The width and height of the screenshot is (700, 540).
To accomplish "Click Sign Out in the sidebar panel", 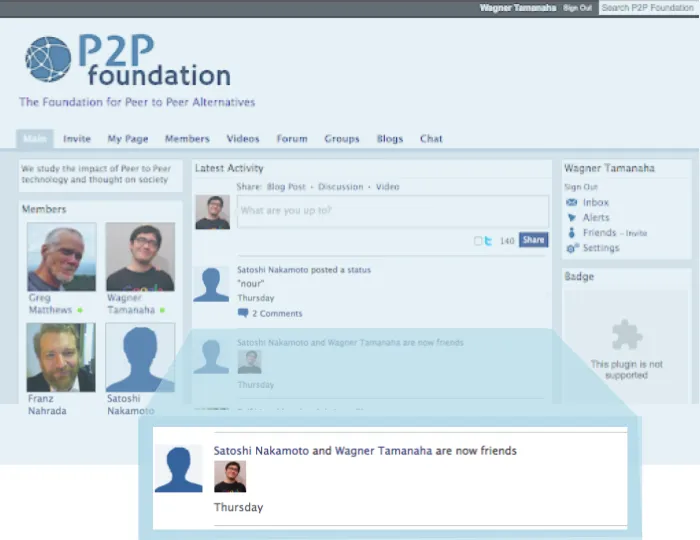I will click(x=581, y=187).
